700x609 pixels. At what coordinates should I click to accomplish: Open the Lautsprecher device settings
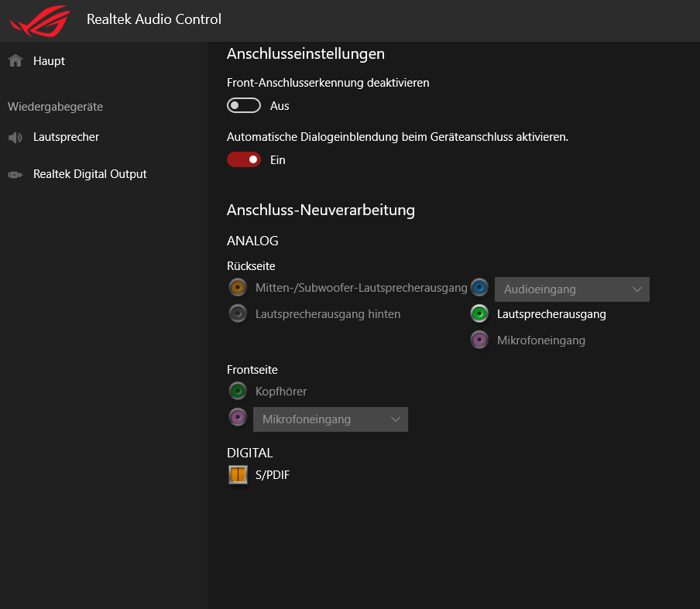[x=66, y=137]
